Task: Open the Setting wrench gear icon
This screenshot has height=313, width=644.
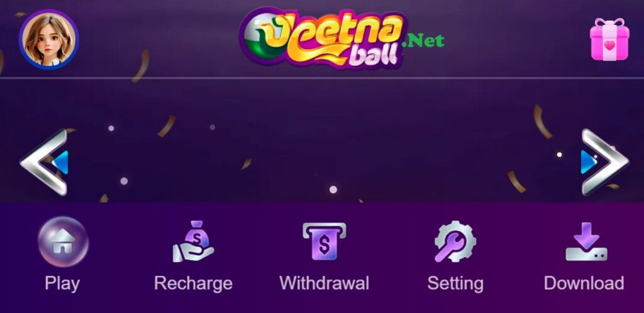Action: point(455,241)
